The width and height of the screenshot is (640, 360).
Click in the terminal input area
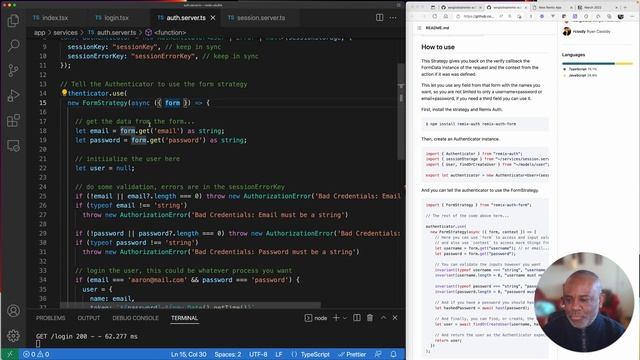[x=215, y=340]
